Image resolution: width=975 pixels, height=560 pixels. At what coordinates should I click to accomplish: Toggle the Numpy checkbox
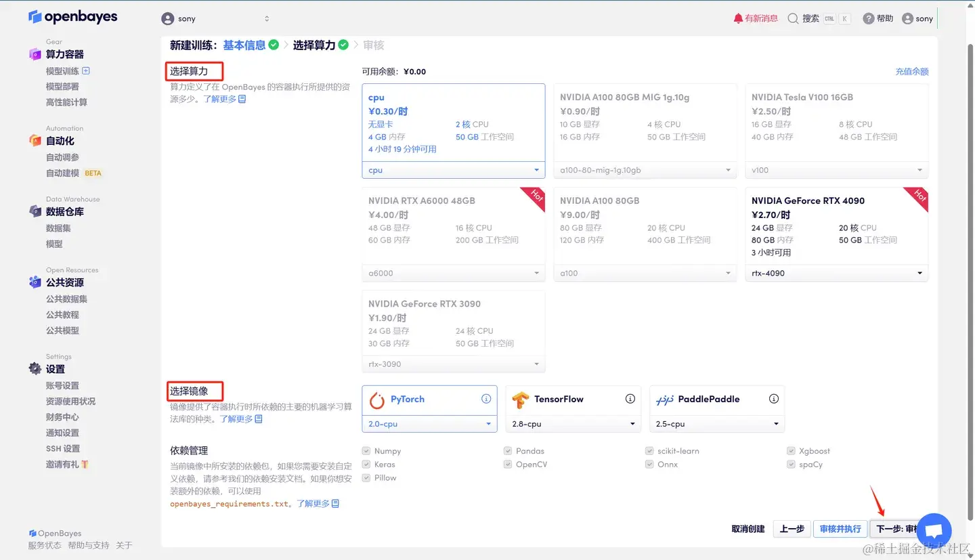(x=366, y=451)
